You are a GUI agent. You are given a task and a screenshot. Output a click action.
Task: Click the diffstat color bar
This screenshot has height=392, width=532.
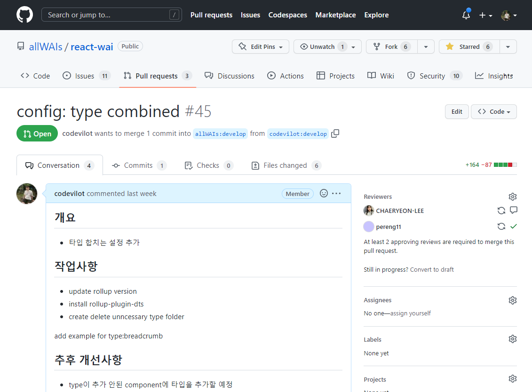click(x=505, y=165)
